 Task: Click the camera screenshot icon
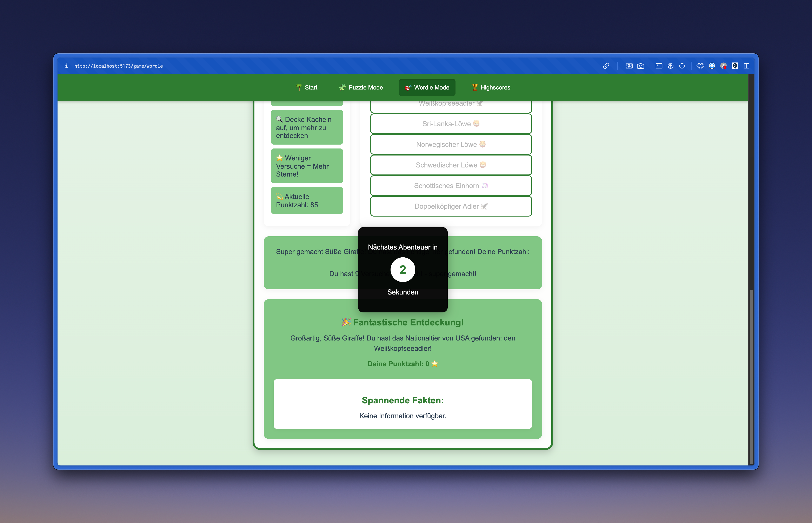tap(641, 66)
